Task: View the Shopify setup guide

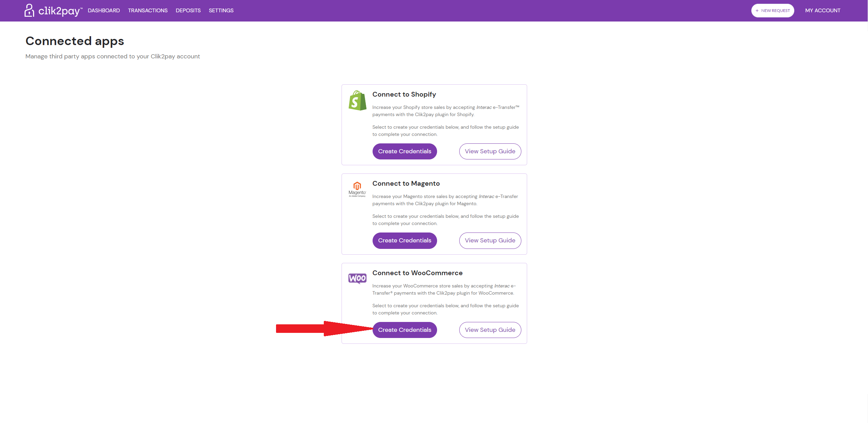Action: click(x=490, y=151)
